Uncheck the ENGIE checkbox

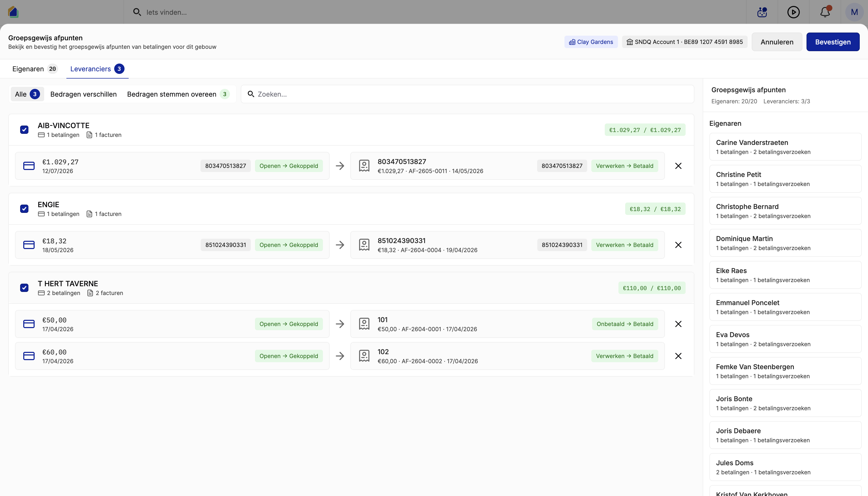coord(24,209)
